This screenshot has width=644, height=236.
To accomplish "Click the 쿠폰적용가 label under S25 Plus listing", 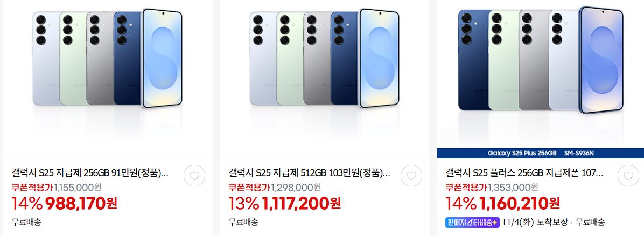I will click(x=466, y=188).
